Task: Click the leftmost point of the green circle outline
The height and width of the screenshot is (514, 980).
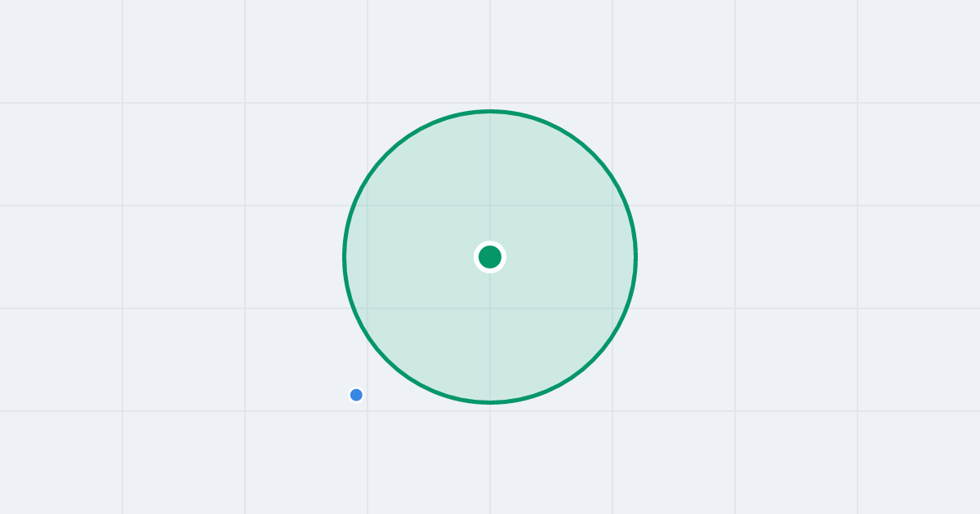Action: [345, 257]
